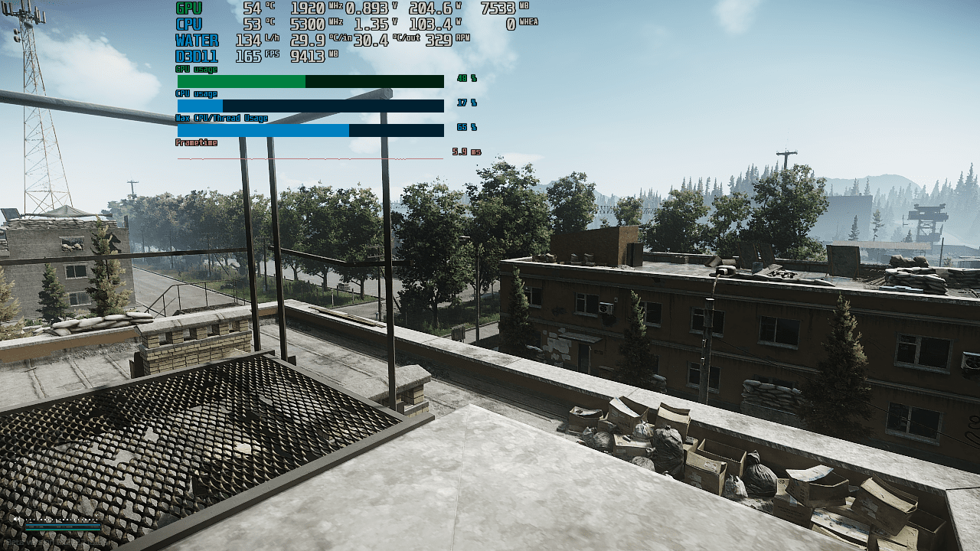Image resolution: width=980 pixels, height=551 pixels.
Task: Click the Frametime graph line
Action: (310, 158)
